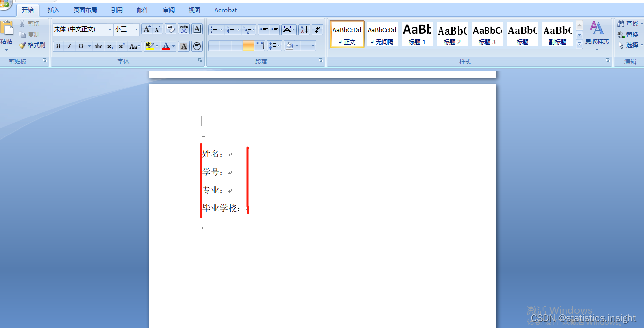Apply the 标题 1 heading style
Image resolution: width=644 pixels, height=328 pixels.
pyautogui.click(x=417, y=34)
